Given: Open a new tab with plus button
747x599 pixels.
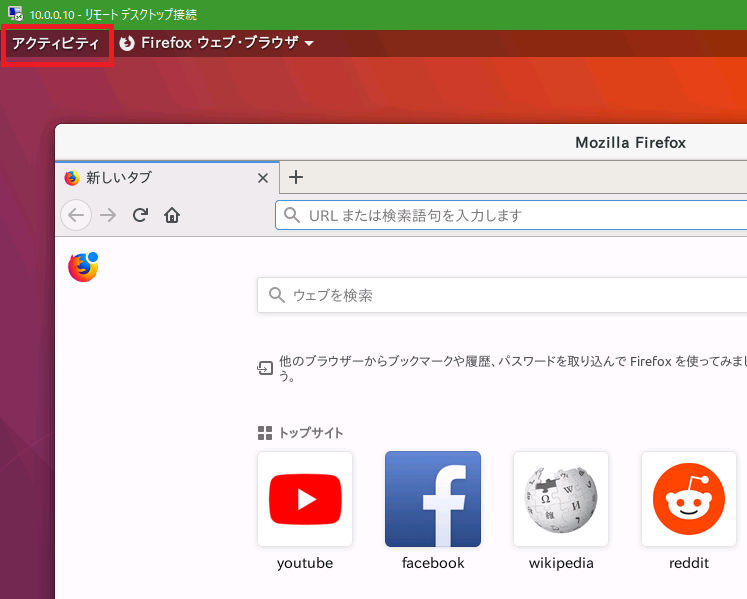Looking at the screenshot, I should tap(296, 177).
